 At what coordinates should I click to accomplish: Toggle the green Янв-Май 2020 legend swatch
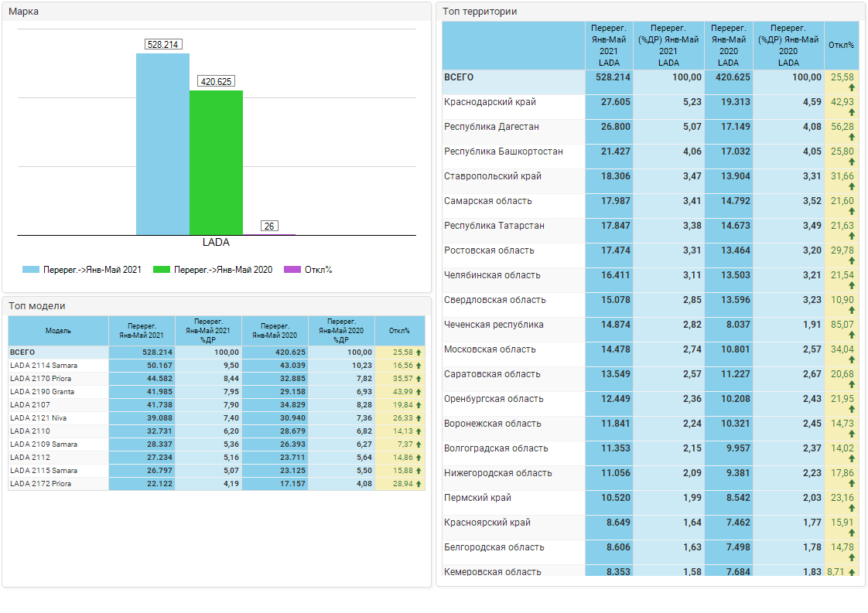[x=161, y=270]
